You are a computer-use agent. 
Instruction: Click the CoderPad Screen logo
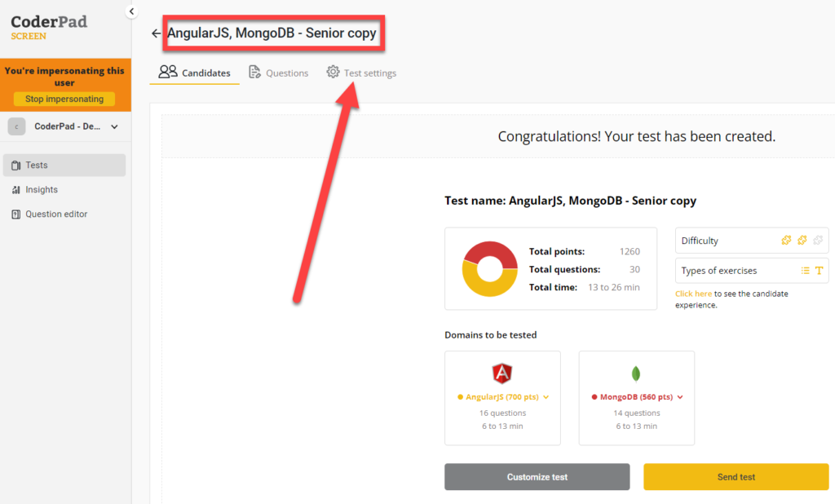point(49,26)
